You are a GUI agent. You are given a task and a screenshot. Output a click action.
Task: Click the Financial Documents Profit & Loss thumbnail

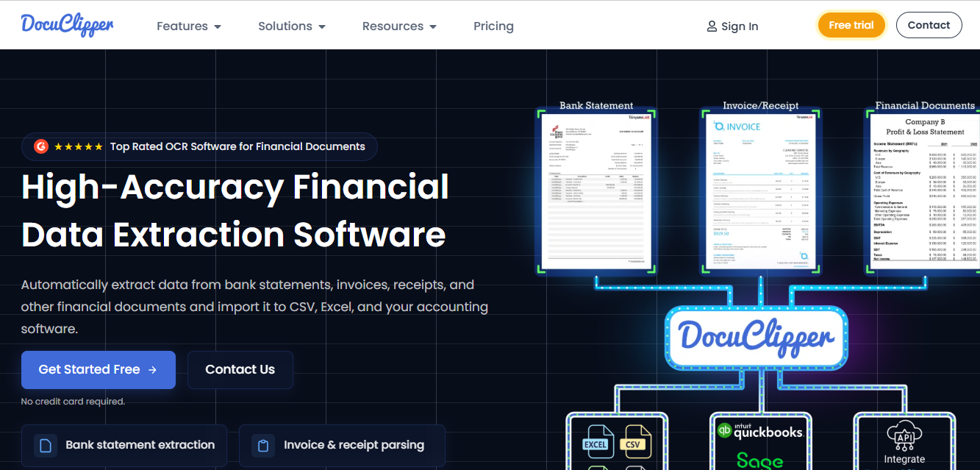(925, 191)
